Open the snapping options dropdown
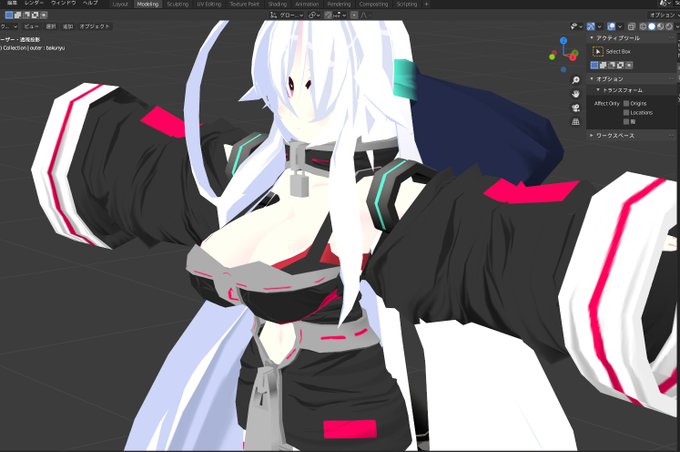Screen dimensions: 680x452 340,15
